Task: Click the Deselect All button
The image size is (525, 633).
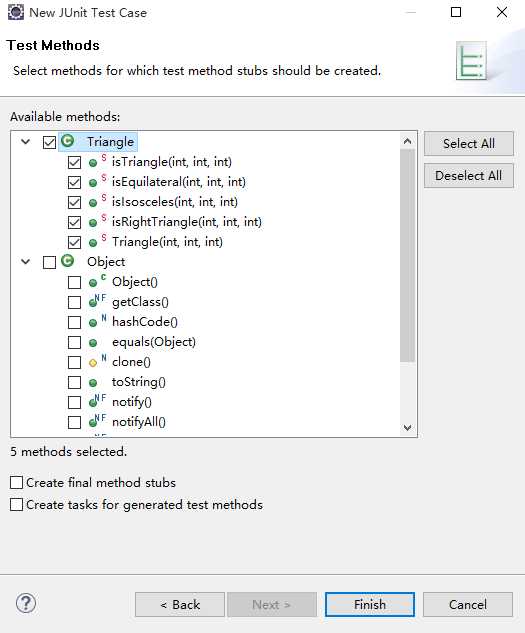Action: coord(468,176)
